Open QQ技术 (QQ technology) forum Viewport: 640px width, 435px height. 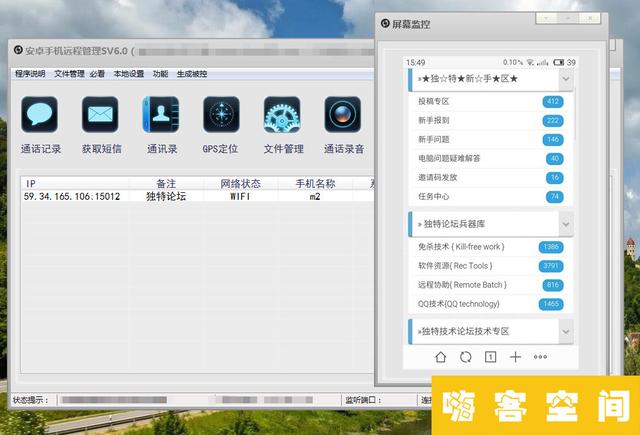pos(458,304)
